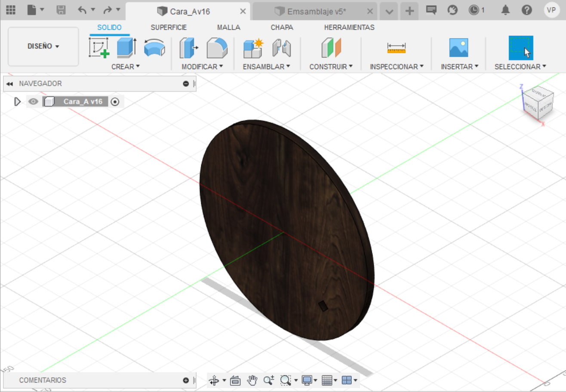This screenshot has height=392, width=566.
Task: Collapse the NAVEGADOR panel
Action: (9, 83)
